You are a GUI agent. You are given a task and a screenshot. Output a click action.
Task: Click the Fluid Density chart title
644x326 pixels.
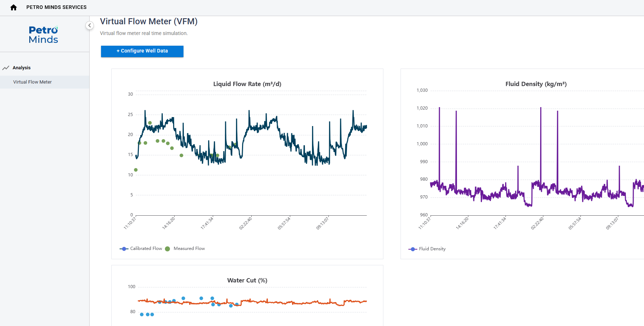536,84
